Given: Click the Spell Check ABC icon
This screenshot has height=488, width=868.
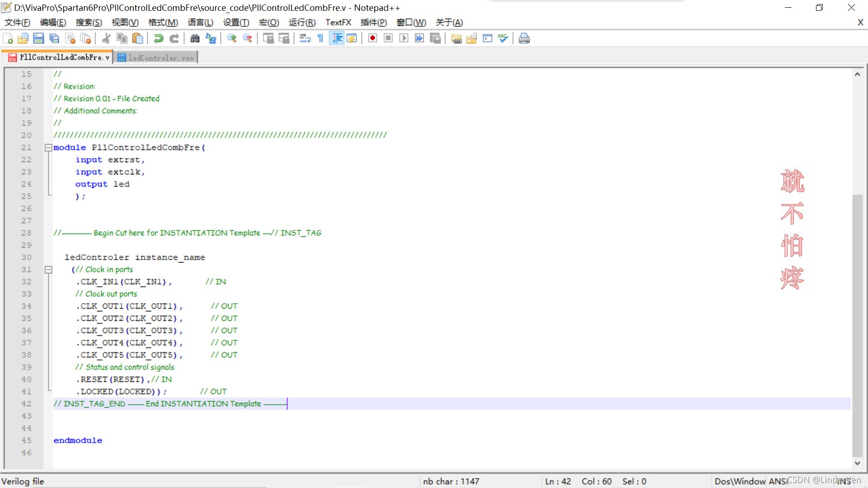Looking at the screenshot, I should 503,38.
